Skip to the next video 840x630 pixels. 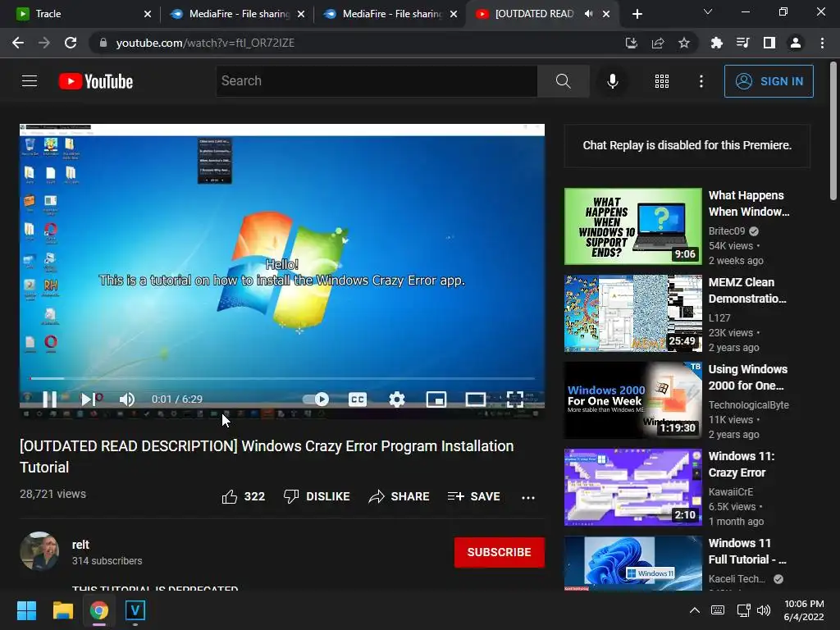[x=90, y=399]
